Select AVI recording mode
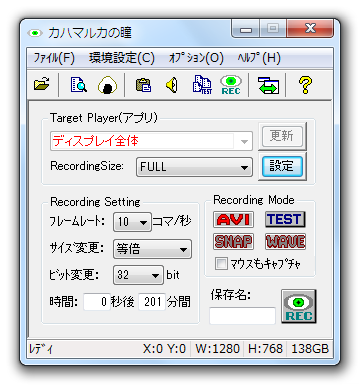This screenshot has height=389, width=363. point(233,219)
